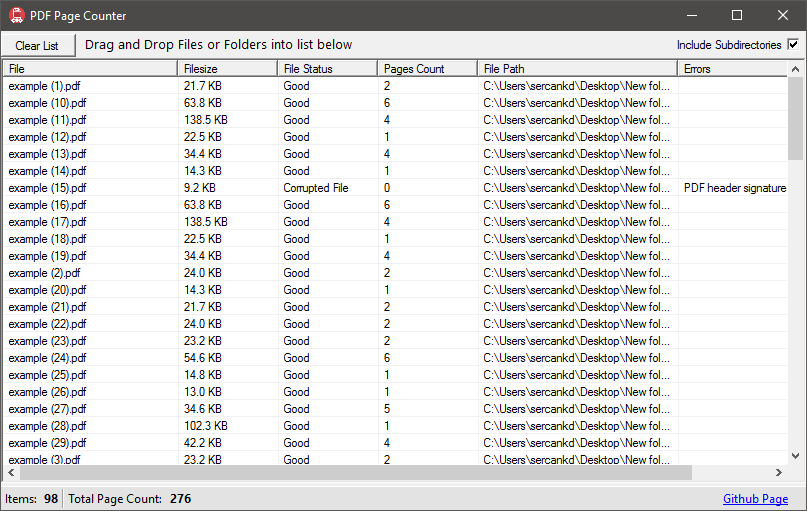The image size is (807, 511).
Task: Click the PDF header signature error cell
Action: coord(734,188)
